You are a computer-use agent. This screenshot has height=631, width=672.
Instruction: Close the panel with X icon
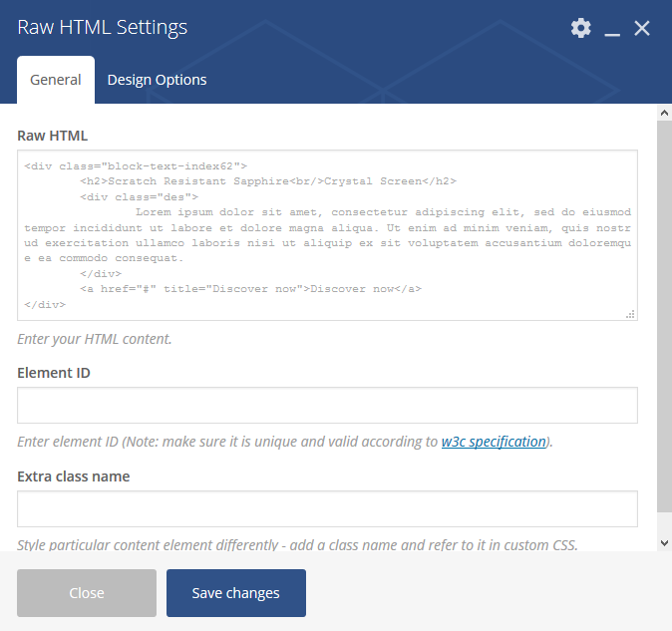pyautogui.click(x=641, y=28)
